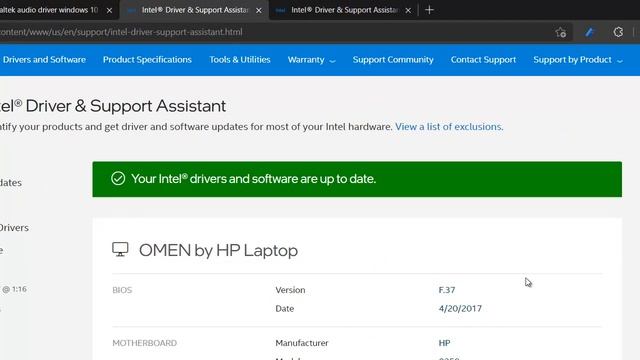Click the BIOS version value F.37
640x360 pixels.
pyautogui.click(x=447, y=290)
